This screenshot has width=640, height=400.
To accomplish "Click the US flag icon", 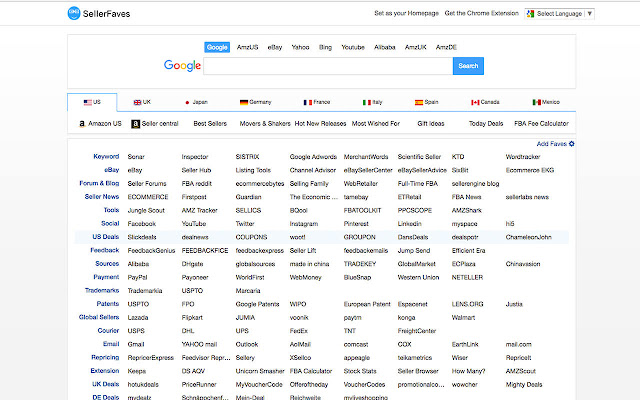I will (x=88, y=102).
